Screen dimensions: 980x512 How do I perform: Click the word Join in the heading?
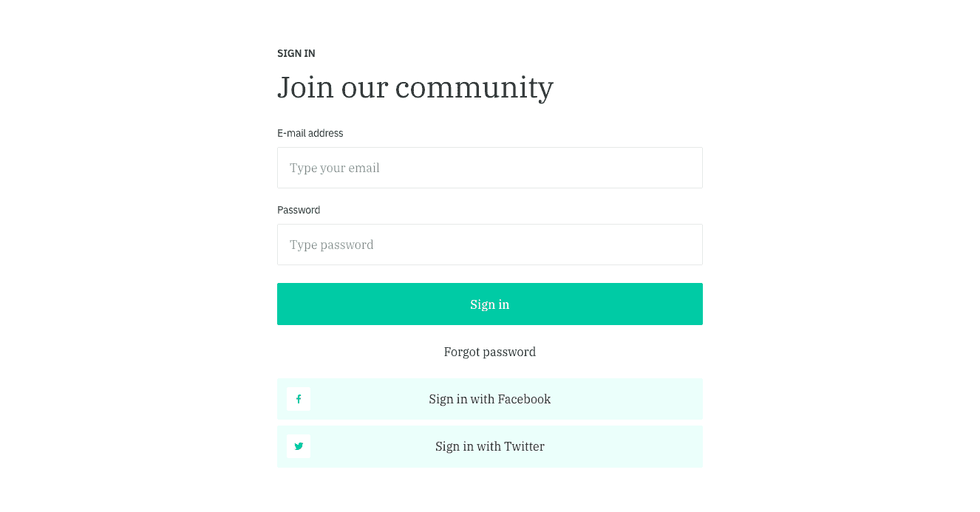pyautogui.click(x=305, y=87)
